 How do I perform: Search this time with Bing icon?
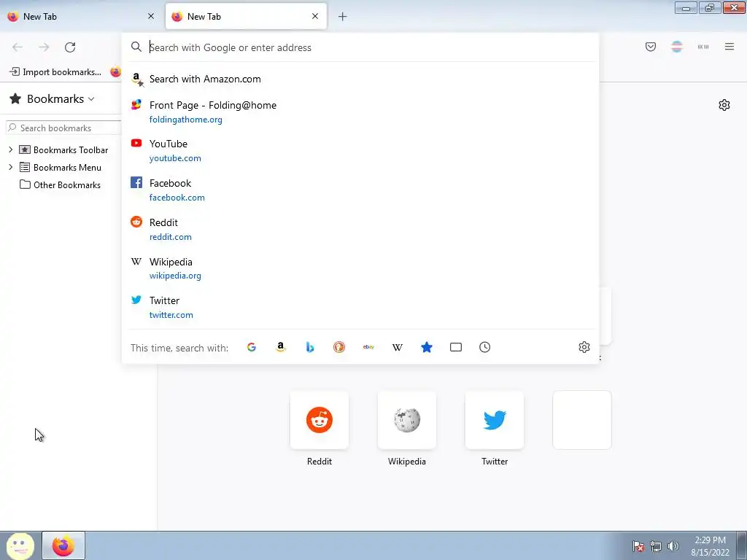pyautogui.click(x=309, y=347)
